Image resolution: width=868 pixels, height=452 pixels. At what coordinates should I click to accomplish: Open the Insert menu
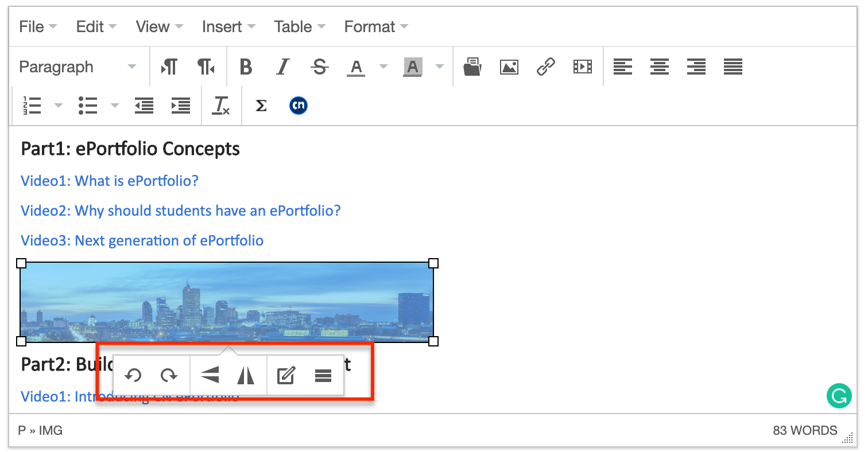point(228,27)
